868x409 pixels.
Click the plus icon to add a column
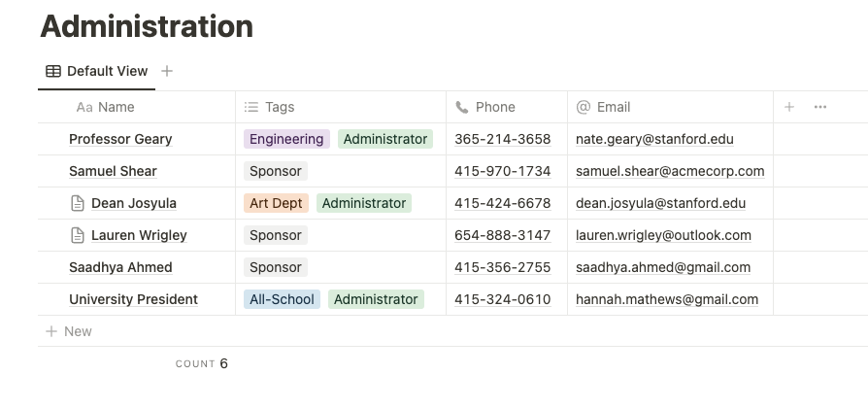pos(789,107)
